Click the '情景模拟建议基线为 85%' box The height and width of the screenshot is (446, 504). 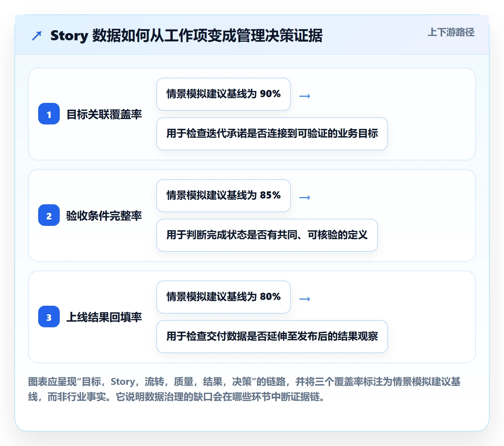[224, 196]
